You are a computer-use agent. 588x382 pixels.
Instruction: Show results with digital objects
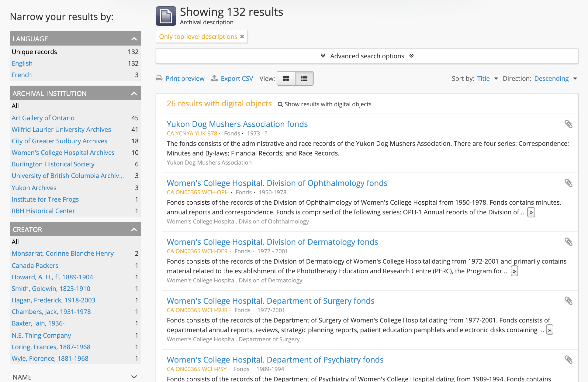click(324, 104)
